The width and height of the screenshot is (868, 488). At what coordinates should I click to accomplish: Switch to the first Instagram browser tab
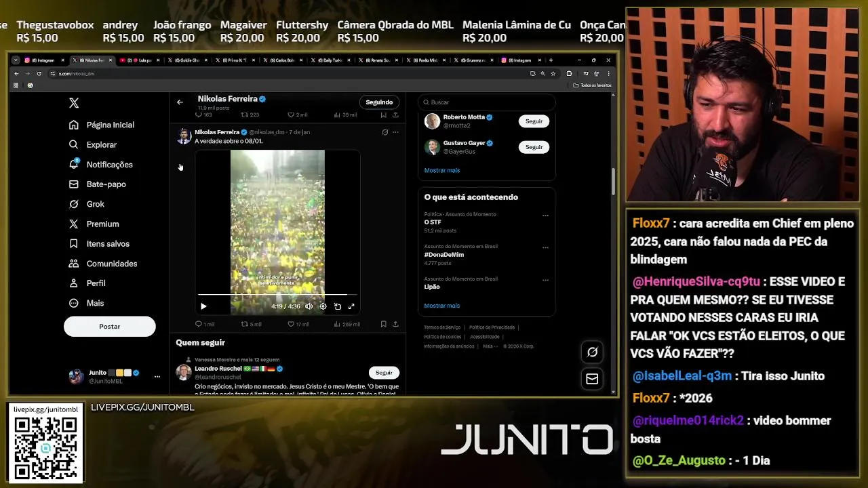pyautogui.click(x=44, y=60)
